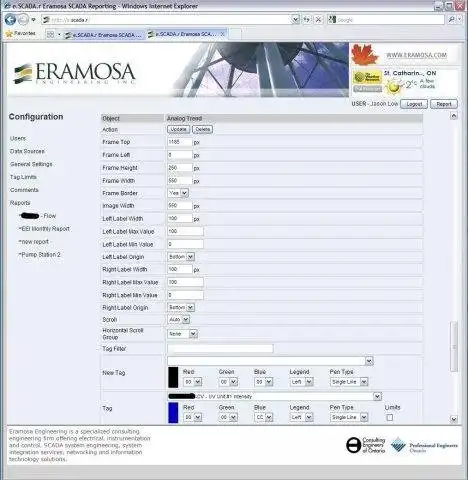Click the search magnifier icon
The height and width of the screenshot is (480, 468).
451,20
